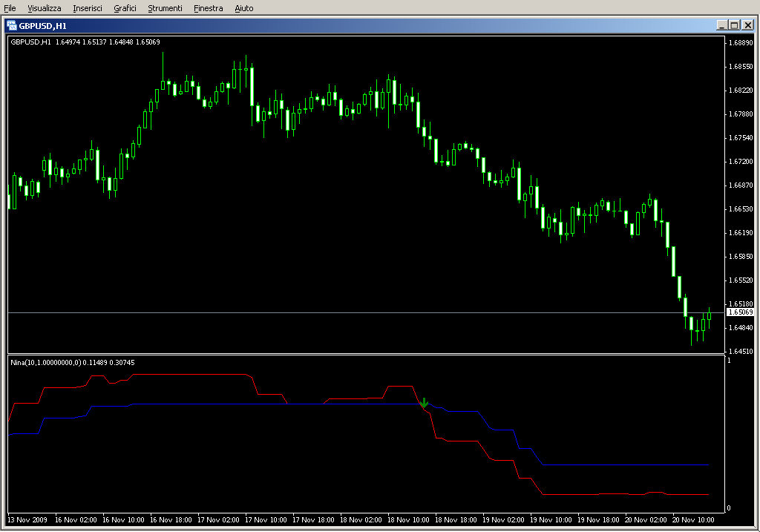Open the Visualizza menu
760x532 pixels.
point(45,8)
